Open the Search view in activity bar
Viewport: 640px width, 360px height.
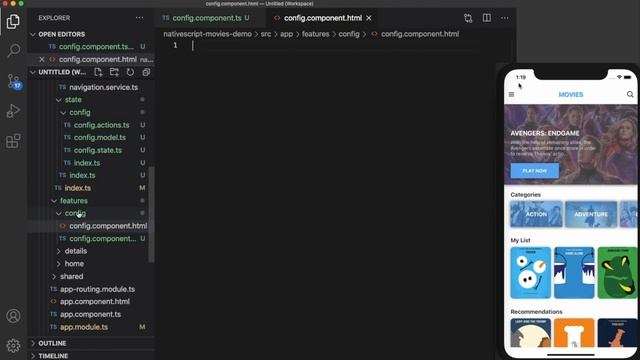pyautogui.click(x=13, y=51)
